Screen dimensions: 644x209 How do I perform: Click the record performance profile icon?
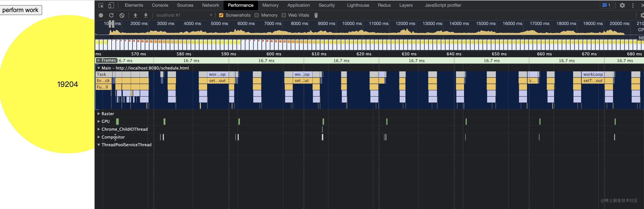pos(101,15)
